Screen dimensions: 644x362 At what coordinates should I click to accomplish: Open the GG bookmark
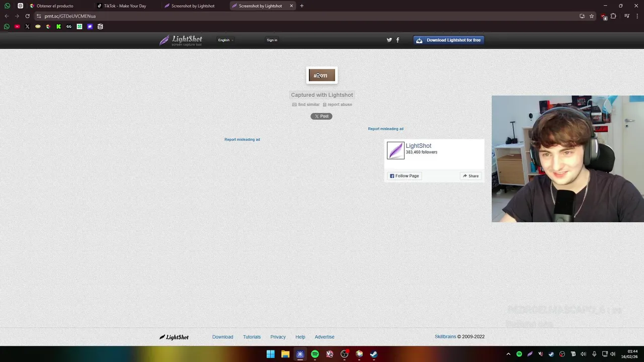(69, 27)
